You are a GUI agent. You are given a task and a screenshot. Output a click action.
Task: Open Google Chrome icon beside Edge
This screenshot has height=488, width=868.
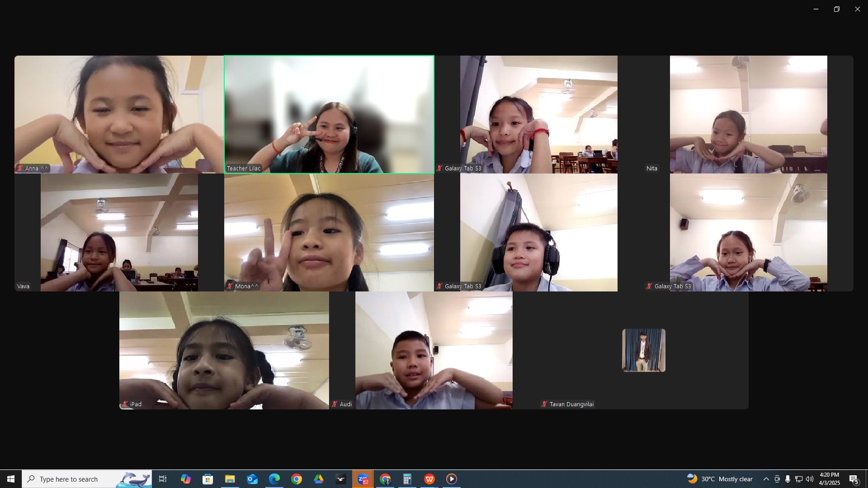pos(296,479)
